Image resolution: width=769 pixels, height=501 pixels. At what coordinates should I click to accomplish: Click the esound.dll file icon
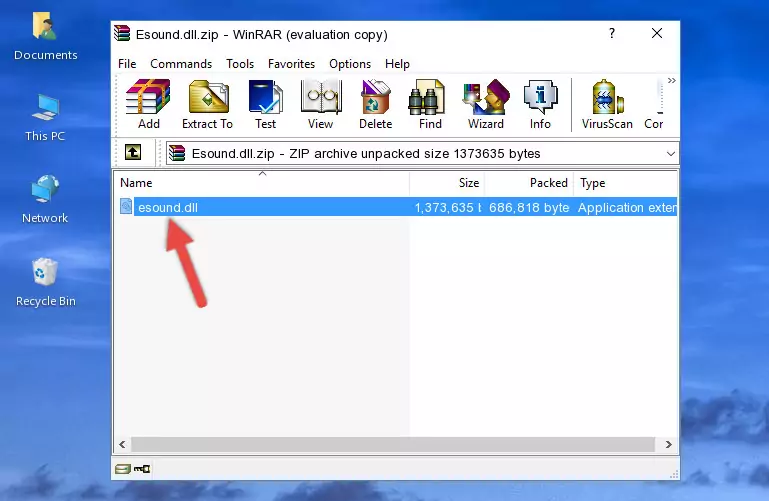(126, 206)
